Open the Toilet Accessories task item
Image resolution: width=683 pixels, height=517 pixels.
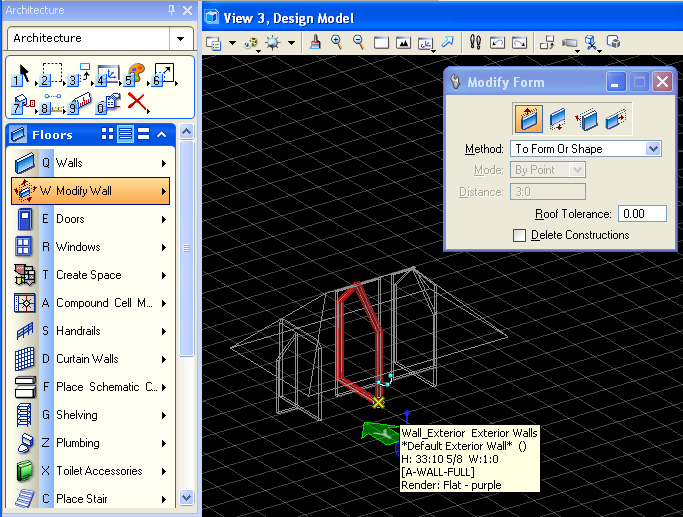[91, 471]
